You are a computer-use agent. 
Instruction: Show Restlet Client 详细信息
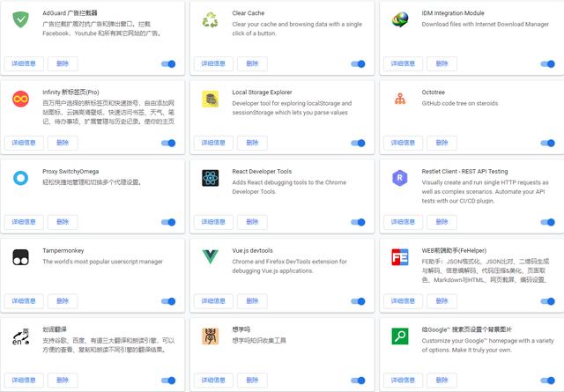pyautogui.click(x=403, y=222)
